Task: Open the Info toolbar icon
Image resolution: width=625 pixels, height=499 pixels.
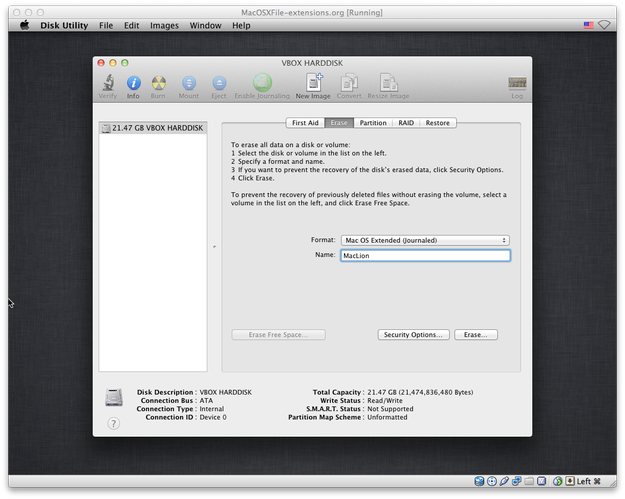Action: click(133, 83)
